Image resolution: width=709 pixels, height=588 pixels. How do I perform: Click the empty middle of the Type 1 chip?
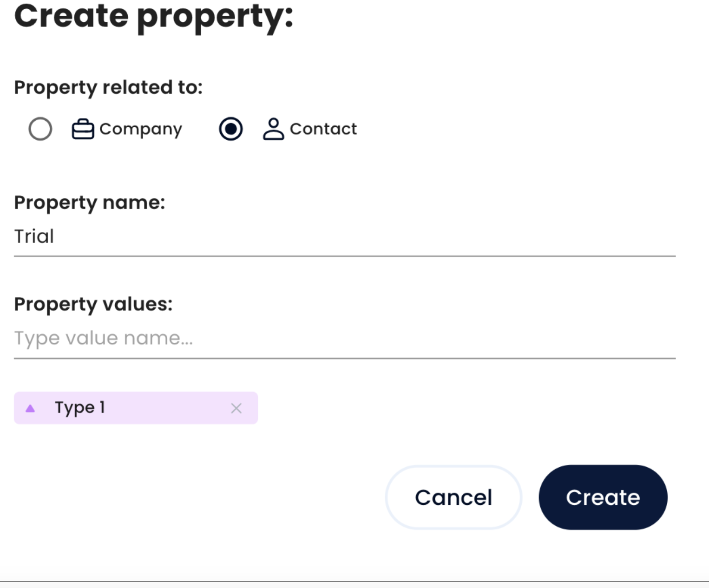click(167, 408)
